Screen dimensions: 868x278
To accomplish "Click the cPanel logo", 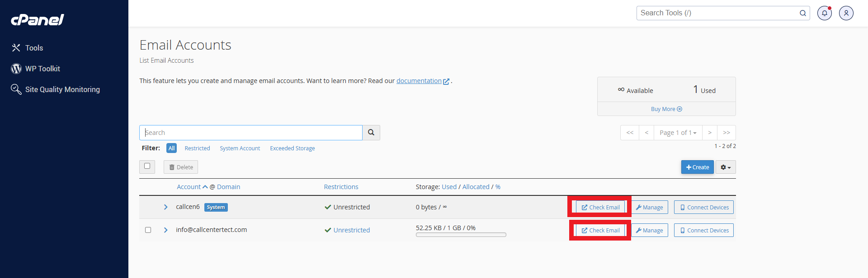I will 38,19.
